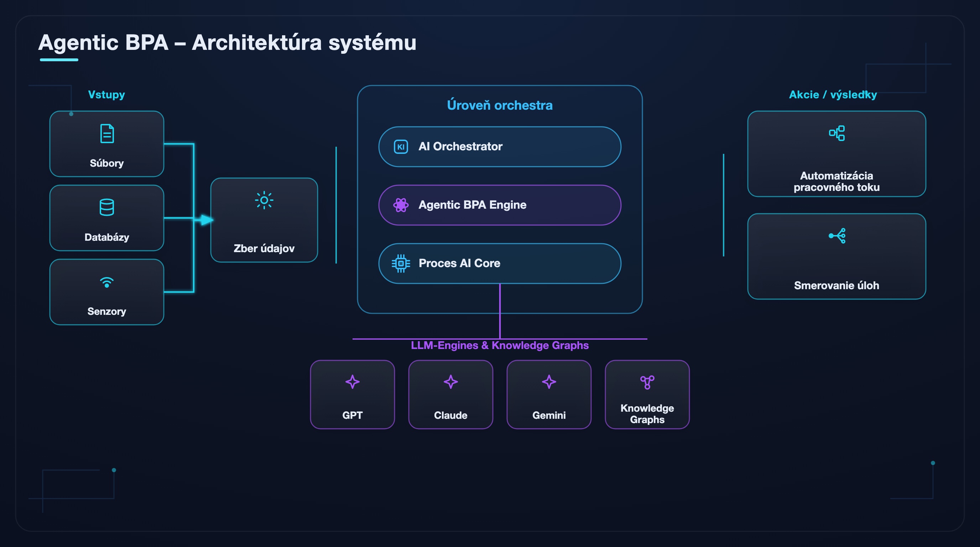Click the knowledge graph node icon
Viewport: 980px width, 547px height.
pos(647,382)
